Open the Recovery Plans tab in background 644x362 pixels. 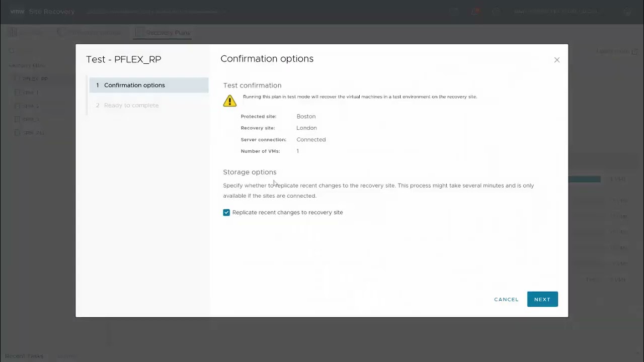163,33
